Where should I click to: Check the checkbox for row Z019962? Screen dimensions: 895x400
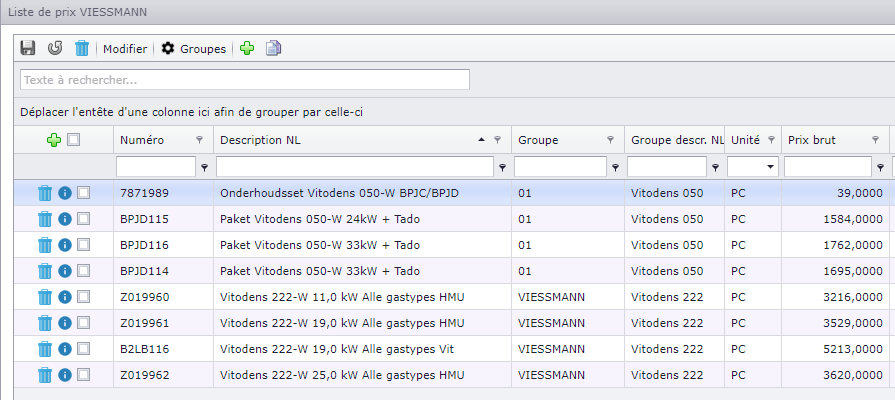[x=83, y=375]
